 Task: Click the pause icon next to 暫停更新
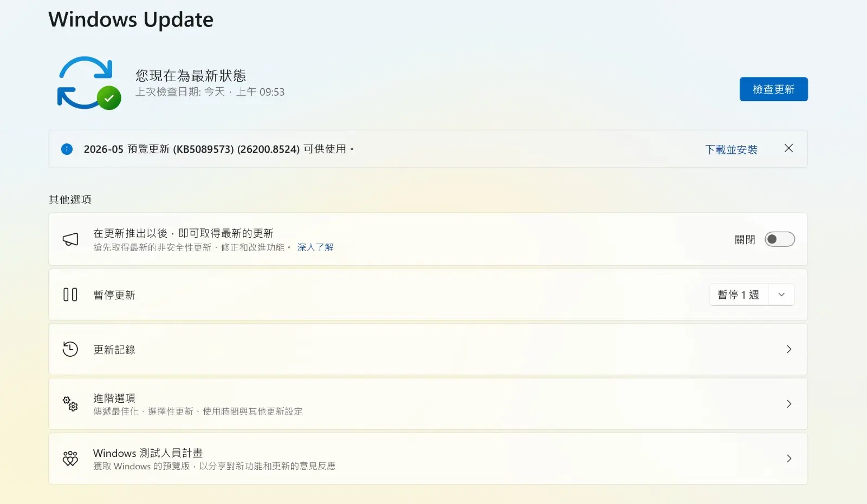(x=70, y=294)
